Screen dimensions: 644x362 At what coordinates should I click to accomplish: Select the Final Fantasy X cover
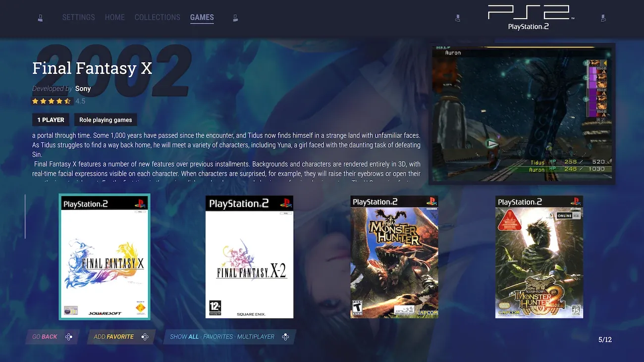point(105,257)
